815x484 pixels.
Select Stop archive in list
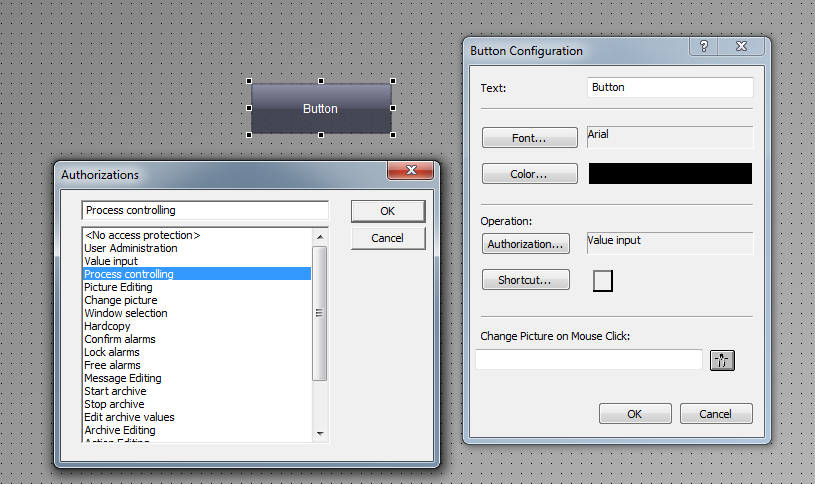[x=197, y=404]
